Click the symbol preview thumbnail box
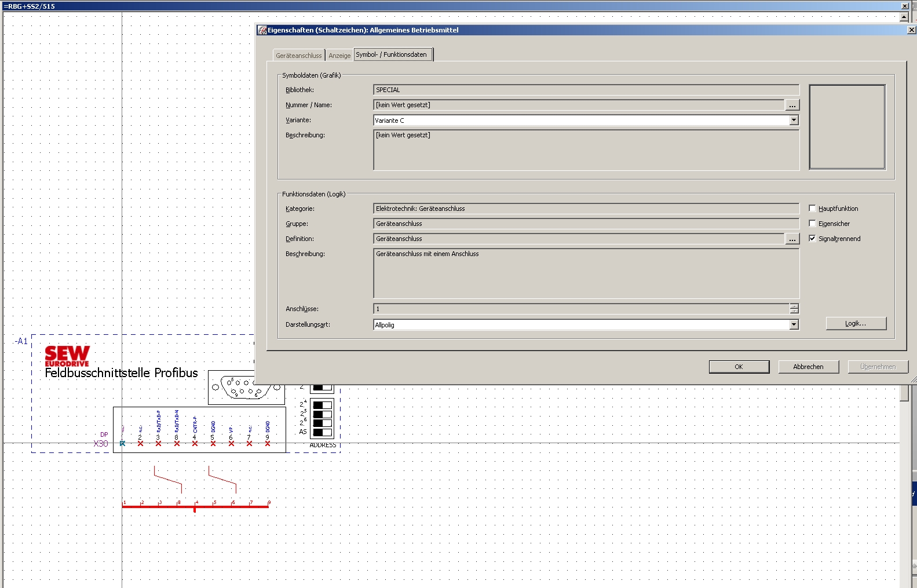The height and width of the screenshot is (588, 917). coord(847,127)
